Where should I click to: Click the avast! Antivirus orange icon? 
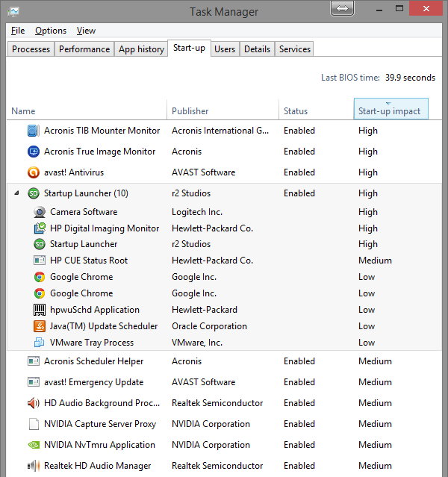(x=33, y=172)
